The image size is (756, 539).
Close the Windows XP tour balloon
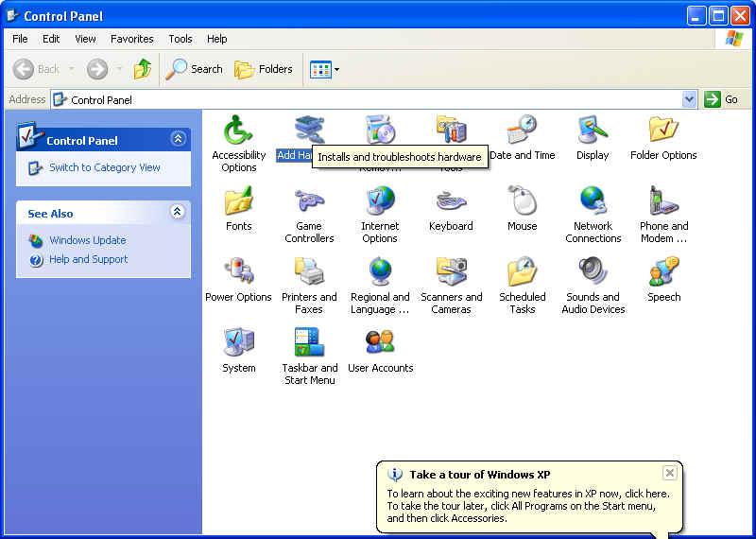(x=669, y=473)
